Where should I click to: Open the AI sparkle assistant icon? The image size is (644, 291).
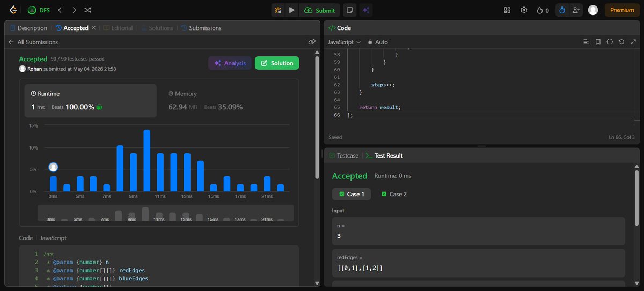tap(366, 10)
